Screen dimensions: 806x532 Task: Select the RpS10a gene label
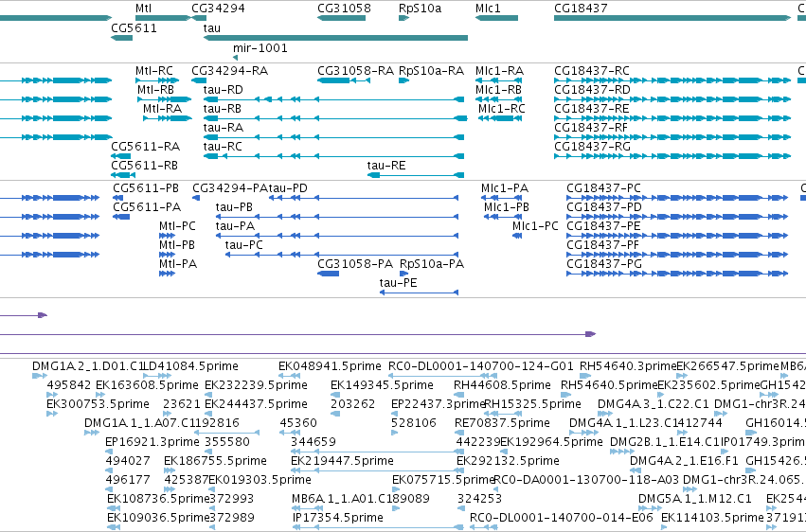click(x=420, y=9)
